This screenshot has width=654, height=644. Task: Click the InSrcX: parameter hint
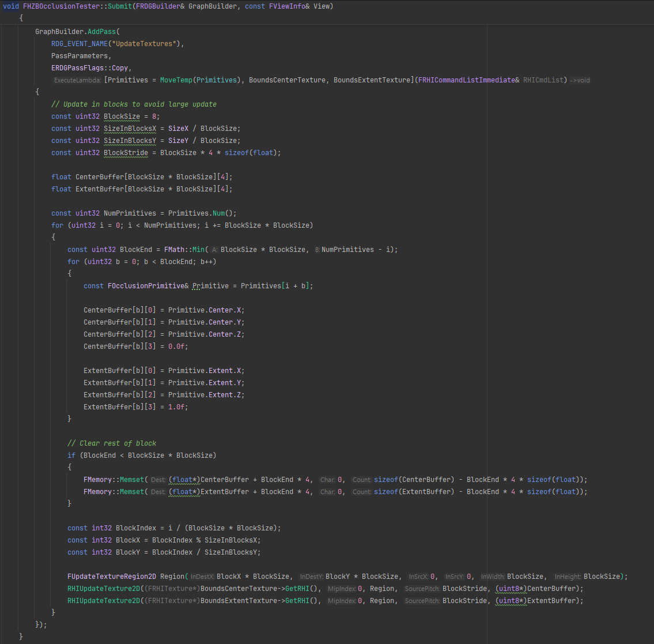(418, 577)
